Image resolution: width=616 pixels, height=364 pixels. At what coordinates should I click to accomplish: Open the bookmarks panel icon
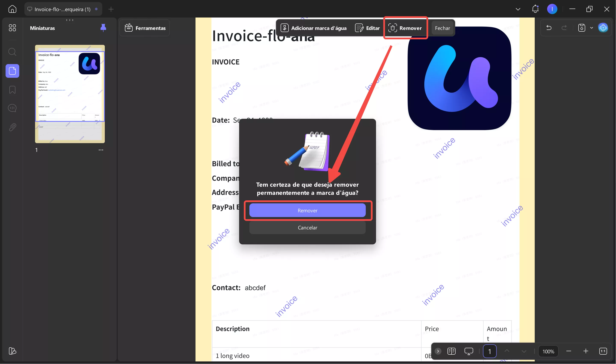click(12, 90)
